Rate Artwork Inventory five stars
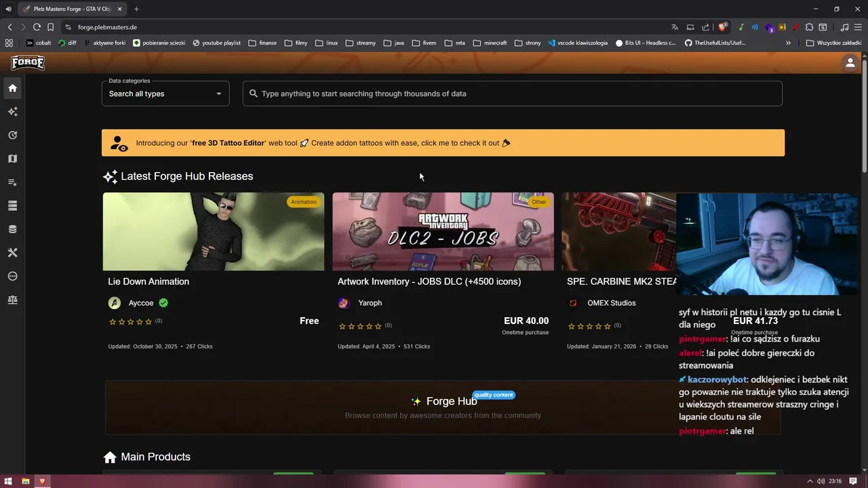The image size is (868, 488). click(379, 326)
